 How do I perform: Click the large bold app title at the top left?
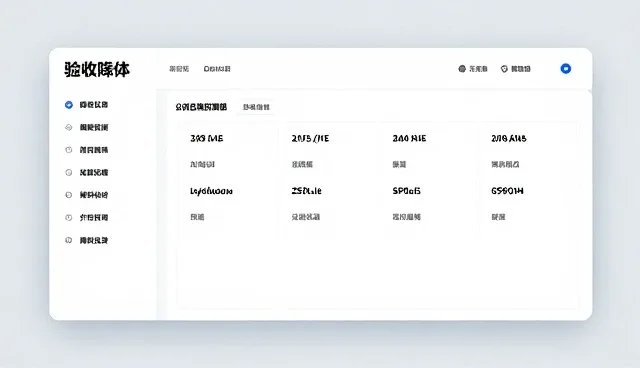tap(97, 69)
